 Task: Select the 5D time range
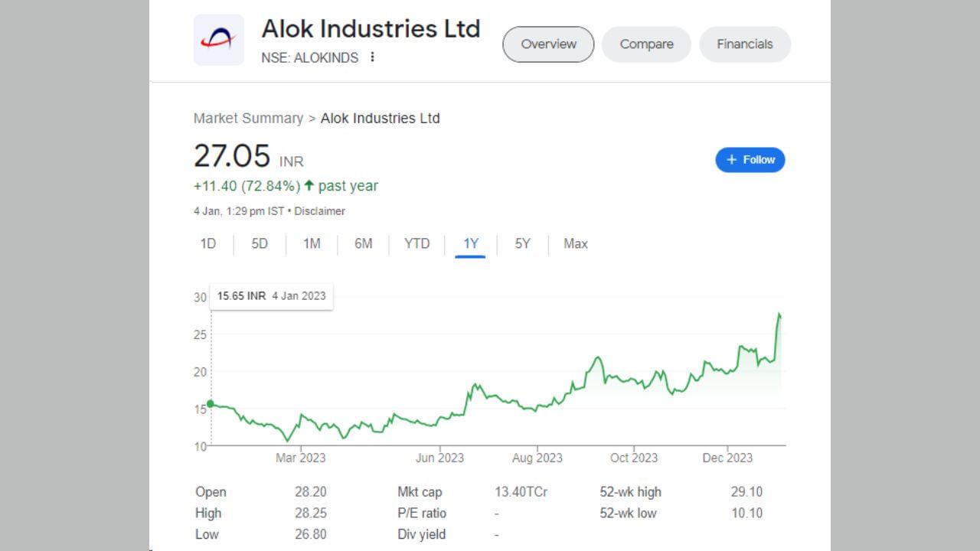[x=260, y=244]
